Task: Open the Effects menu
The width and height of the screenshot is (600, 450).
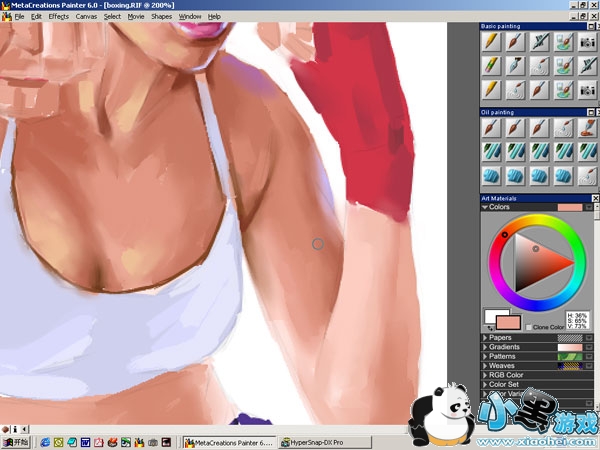Action: point(59,17)
